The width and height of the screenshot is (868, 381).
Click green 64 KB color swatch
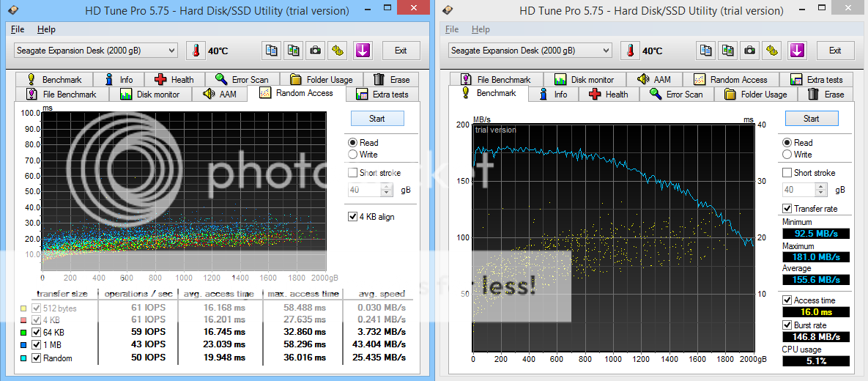tap(23, 332)
